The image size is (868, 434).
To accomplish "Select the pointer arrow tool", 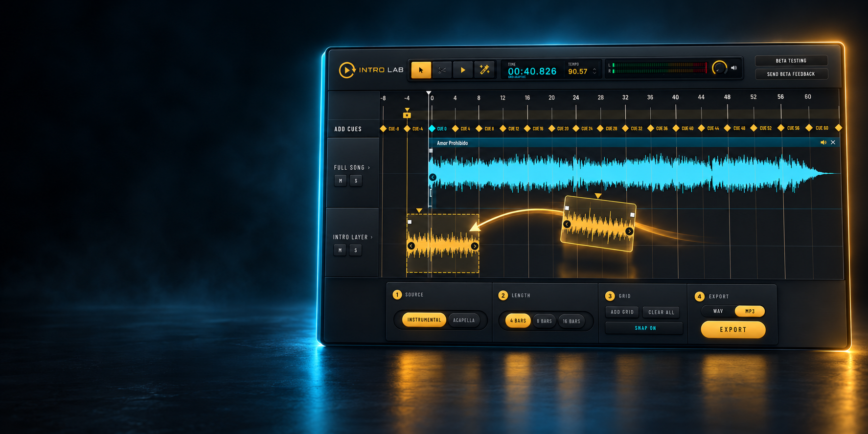I will pyautogui.click(x=421, y=70).
